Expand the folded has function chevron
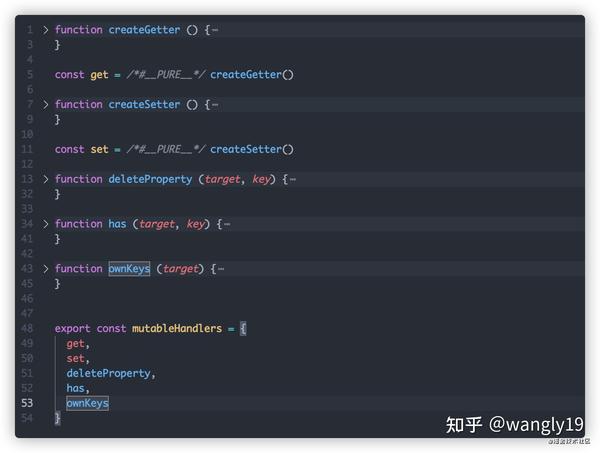The image size is (600, 453). (x=46, y=224)
